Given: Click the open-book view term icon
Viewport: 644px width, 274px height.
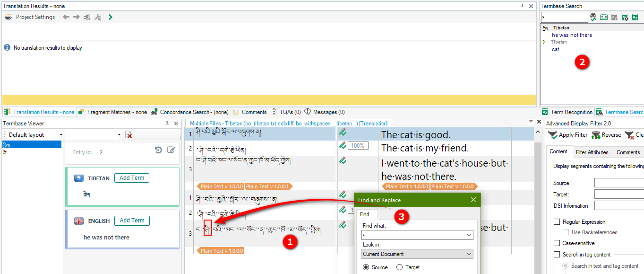Looking at the screenshot, I should (604, 17).
